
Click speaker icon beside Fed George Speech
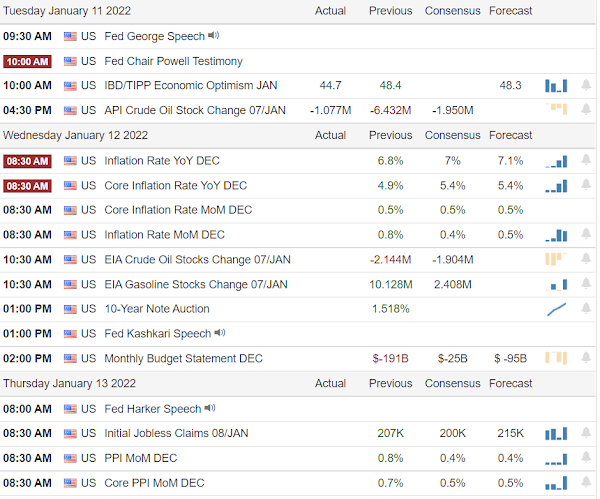[x=214, y=36]
